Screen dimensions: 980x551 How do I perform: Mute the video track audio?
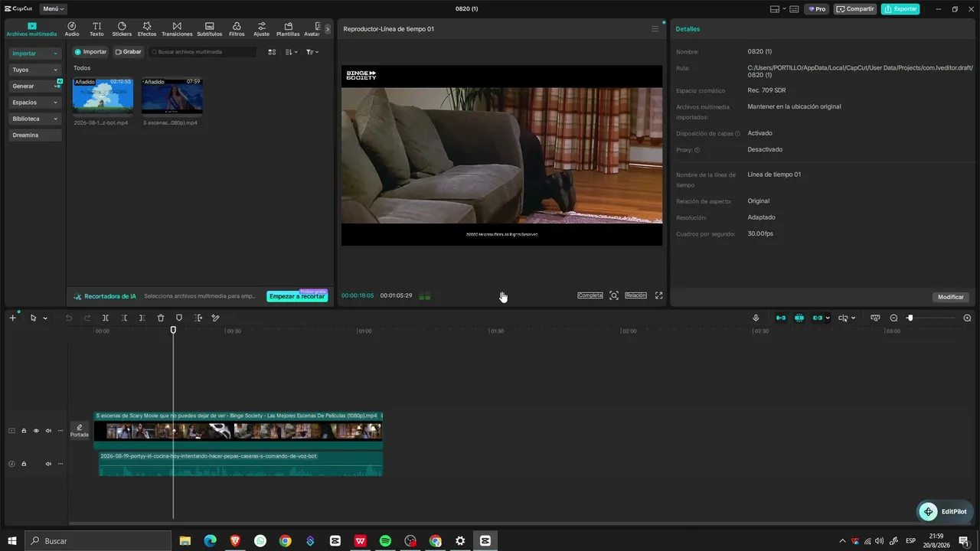(48, 431)
